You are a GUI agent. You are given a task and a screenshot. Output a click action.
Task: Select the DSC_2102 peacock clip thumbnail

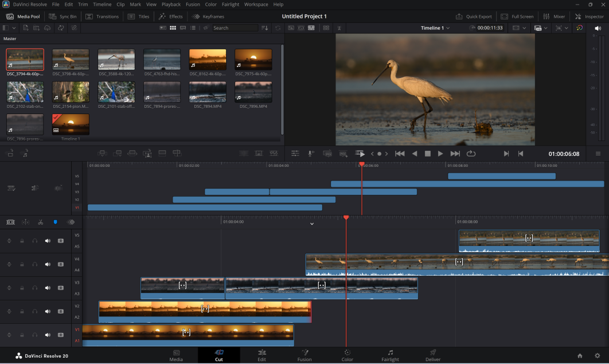coord(25,92)
